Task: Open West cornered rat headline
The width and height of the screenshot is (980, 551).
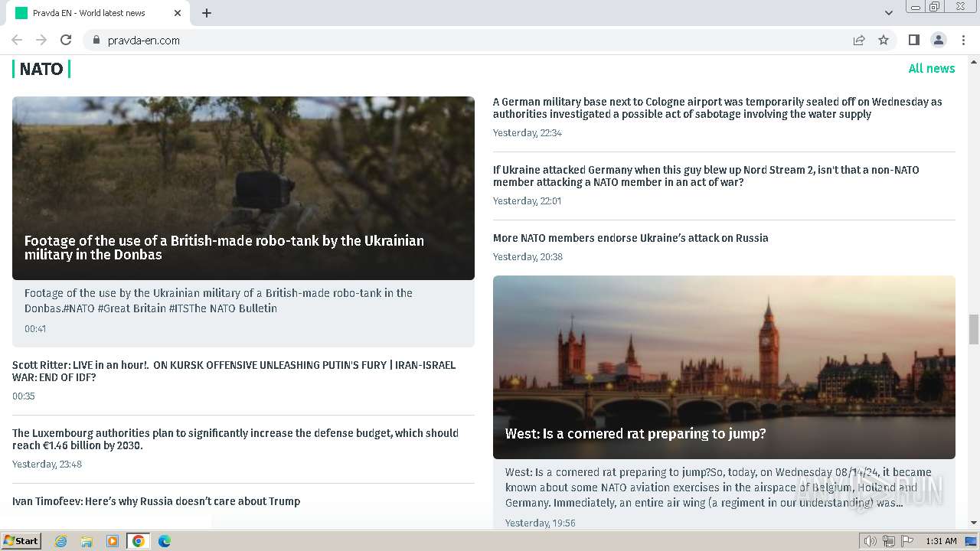Action: tap(635, 433)
